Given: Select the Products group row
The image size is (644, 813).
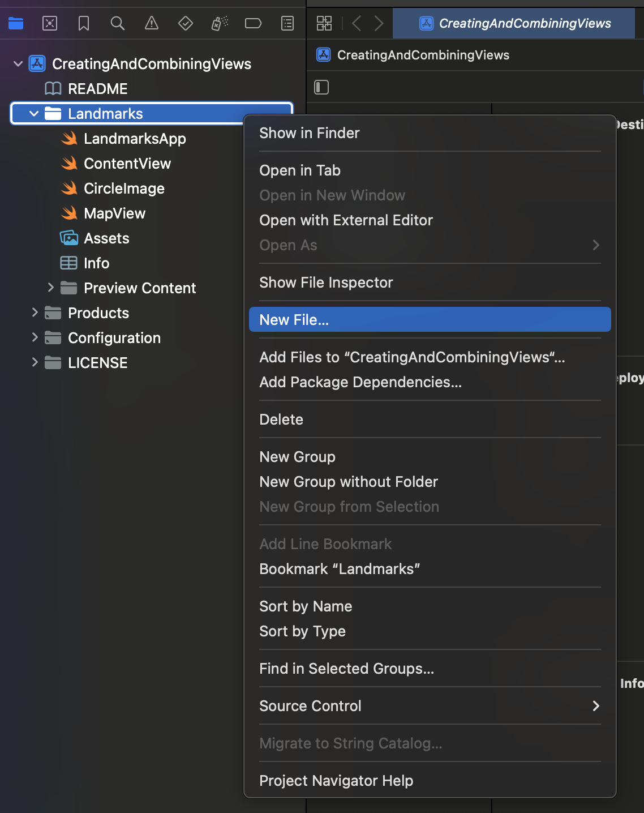Looking at the screenshot, I should (x=98, y=313).
